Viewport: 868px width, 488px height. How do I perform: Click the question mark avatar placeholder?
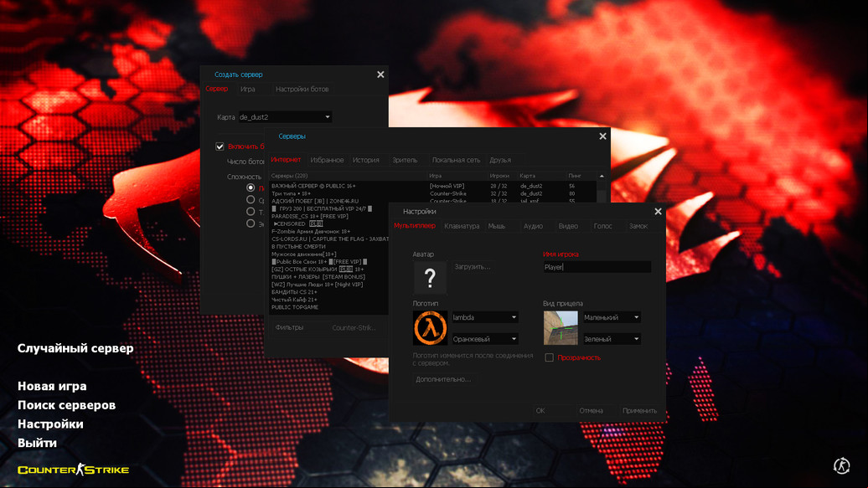point(430,277)
